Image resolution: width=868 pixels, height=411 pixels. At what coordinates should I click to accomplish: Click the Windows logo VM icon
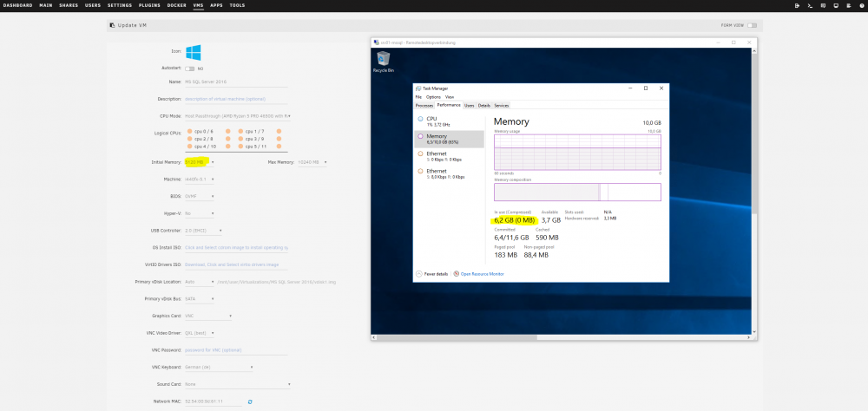pyautogui.click(x=194, y=53)
